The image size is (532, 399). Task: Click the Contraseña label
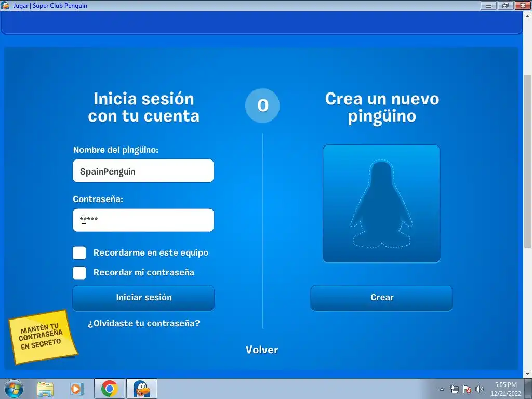coord(98,199)
